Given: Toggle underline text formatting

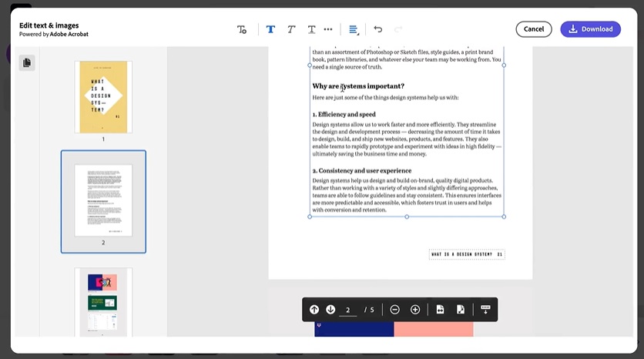Looking at the screenshot, I should pyautogui.click(x=311, y=29).
